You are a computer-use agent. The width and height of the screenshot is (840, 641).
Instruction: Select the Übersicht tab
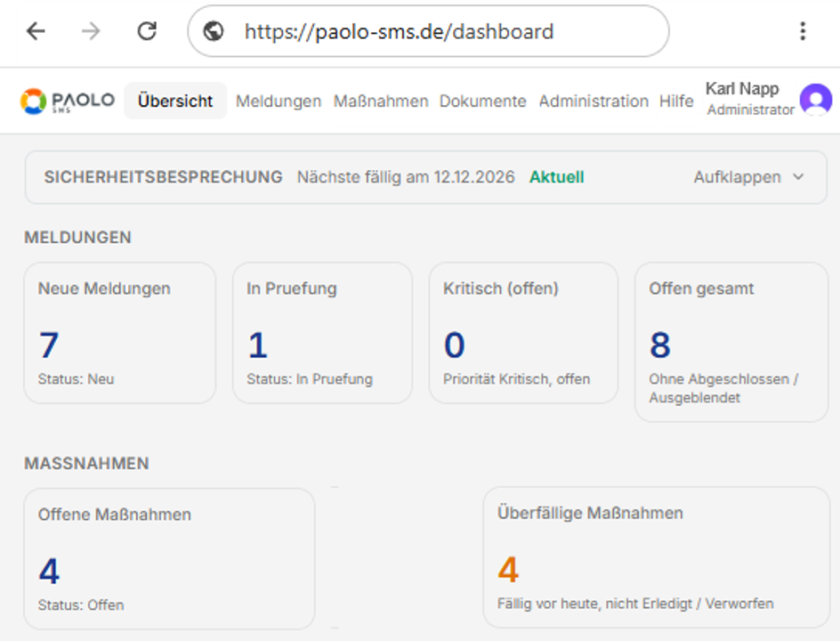tap(175, 101)
